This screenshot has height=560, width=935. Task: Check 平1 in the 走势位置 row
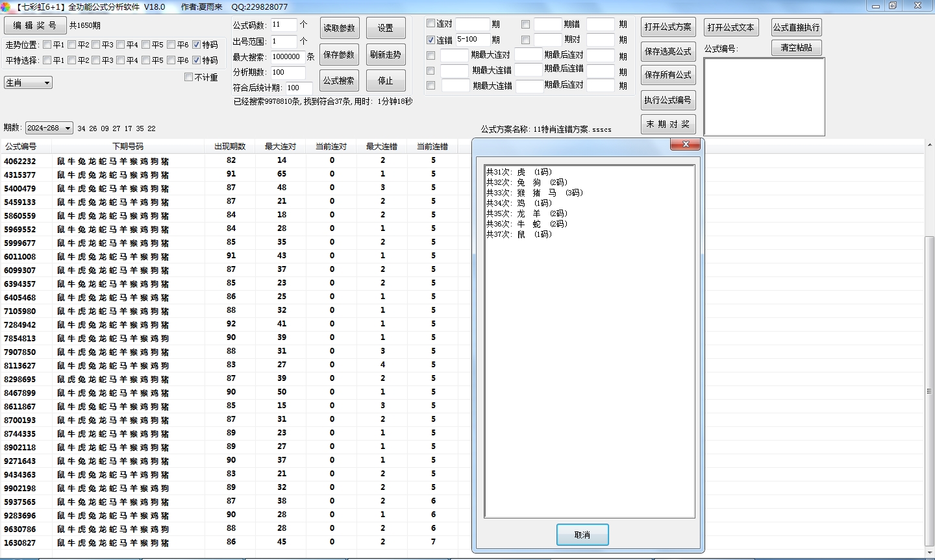click(x=47, y=45)
